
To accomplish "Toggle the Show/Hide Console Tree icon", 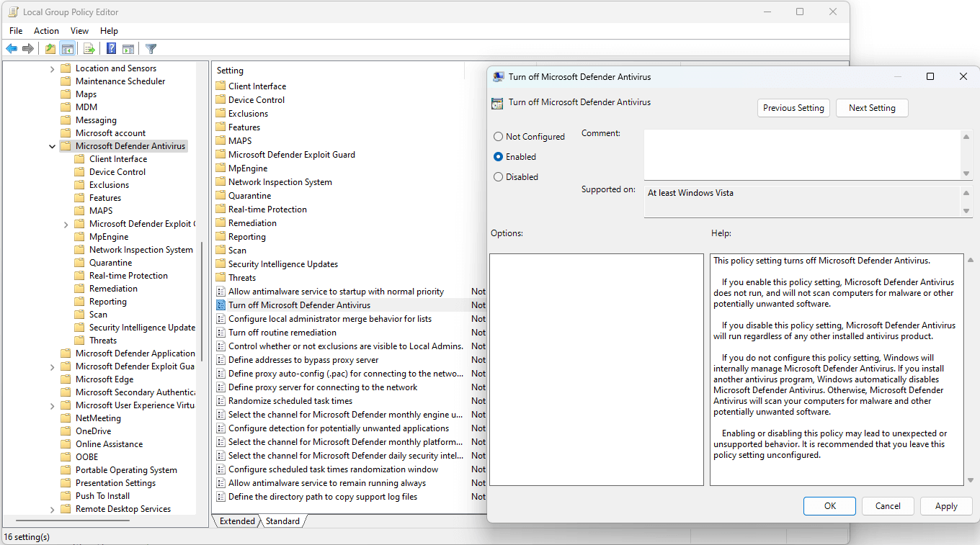I will point(67,49).
